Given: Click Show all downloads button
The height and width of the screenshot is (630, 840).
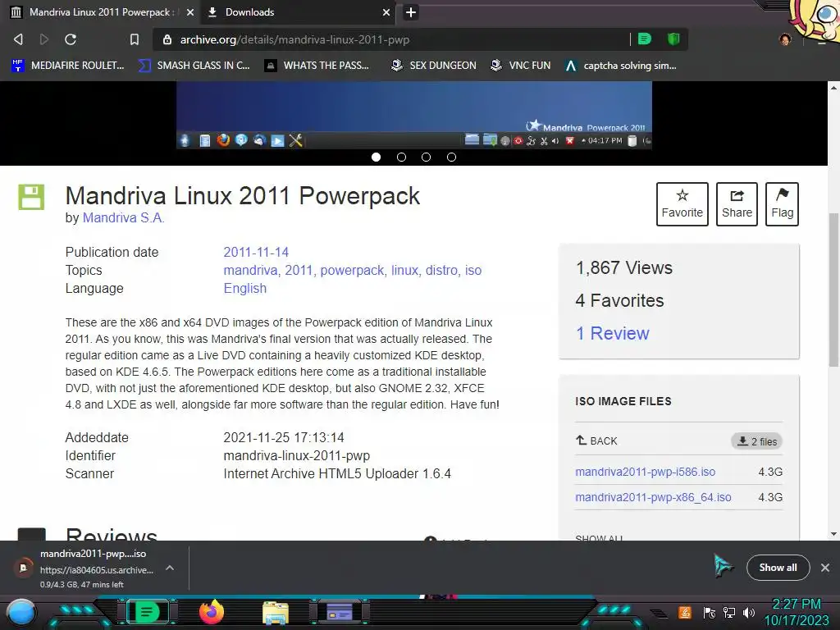Looking at the screenshot, I should [778, 568].
